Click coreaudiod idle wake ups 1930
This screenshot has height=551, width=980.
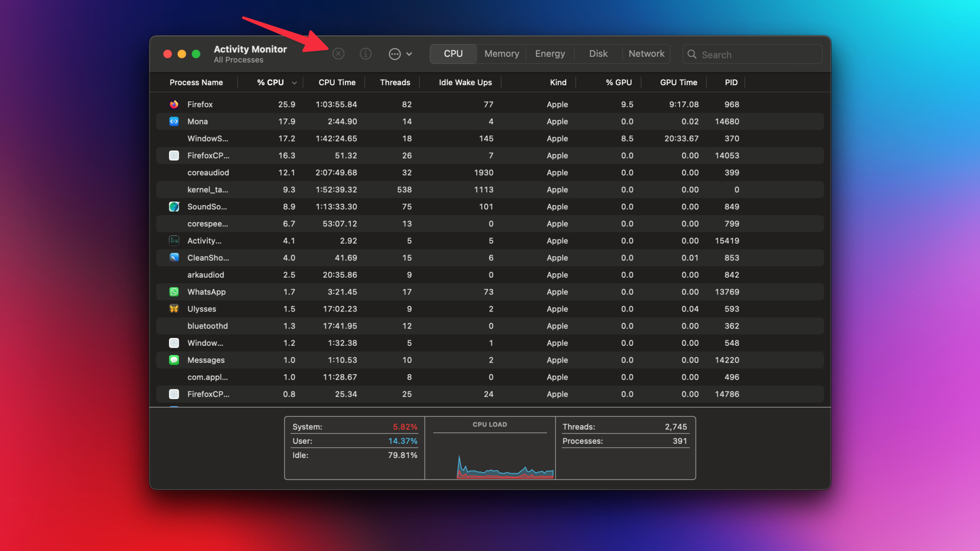[x=484, y=172]
